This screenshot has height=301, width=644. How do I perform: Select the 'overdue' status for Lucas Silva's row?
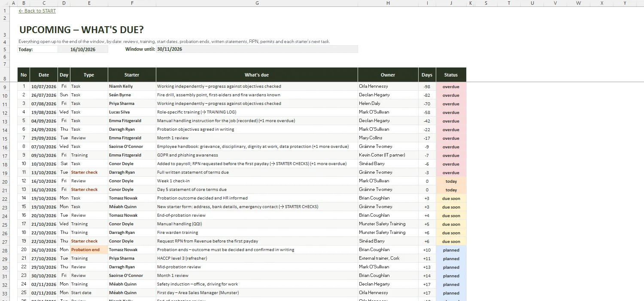tap(451, 112)
